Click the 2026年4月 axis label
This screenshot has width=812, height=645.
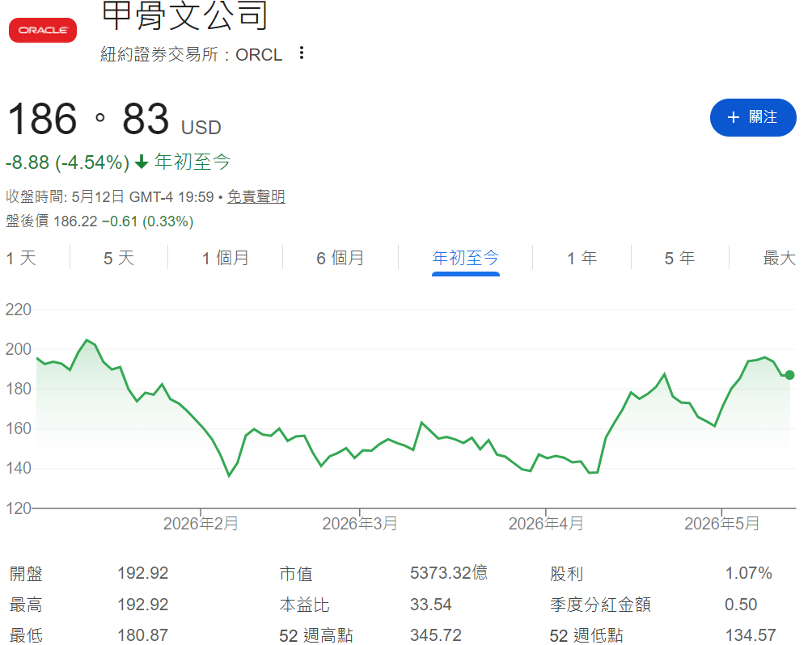546,524
